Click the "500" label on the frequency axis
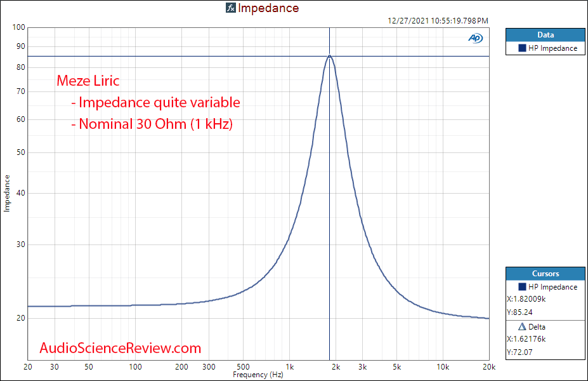 pyautogui.click(x=243, y=367)
